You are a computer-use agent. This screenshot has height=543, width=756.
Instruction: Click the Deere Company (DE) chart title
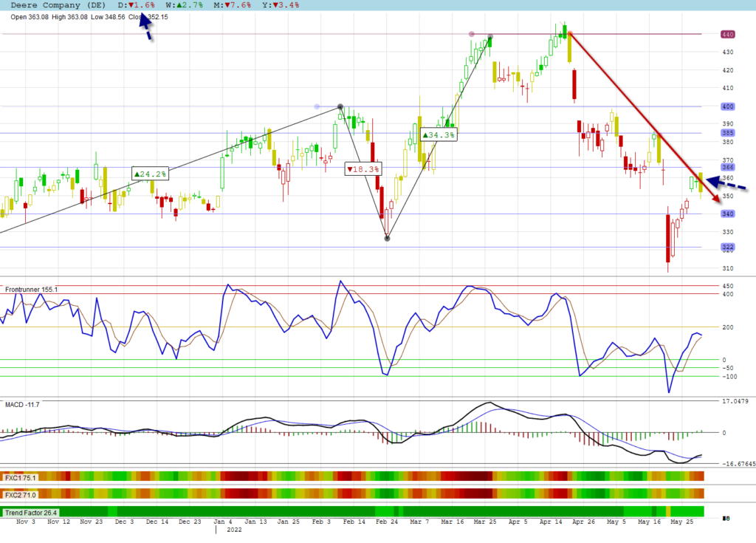pos(58,5)
